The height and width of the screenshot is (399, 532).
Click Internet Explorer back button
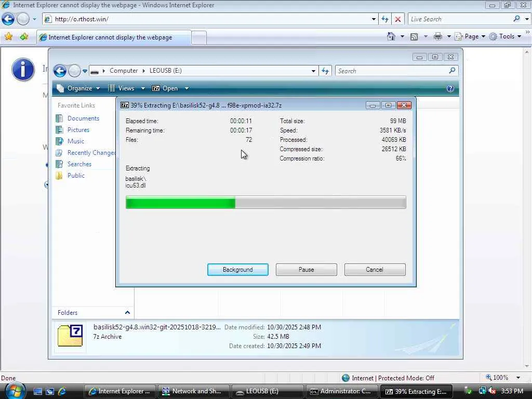point(8,19)
